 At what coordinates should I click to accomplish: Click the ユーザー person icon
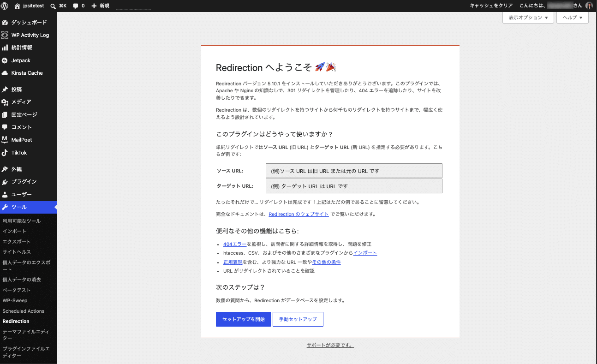click(x=5, y=195)
